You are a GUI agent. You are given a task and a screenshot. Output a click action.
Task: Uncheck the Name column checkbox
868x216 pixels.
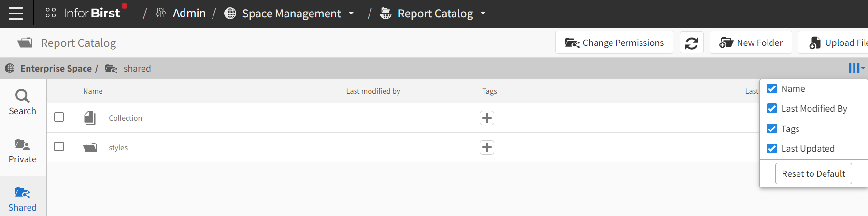[772, 88]
